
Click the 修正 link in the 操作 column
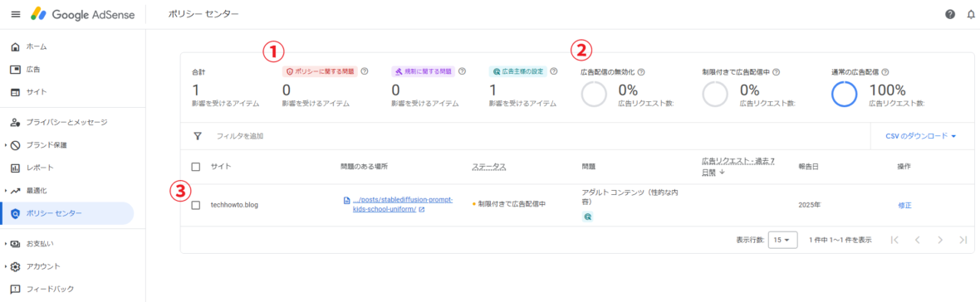click(904, 205)
